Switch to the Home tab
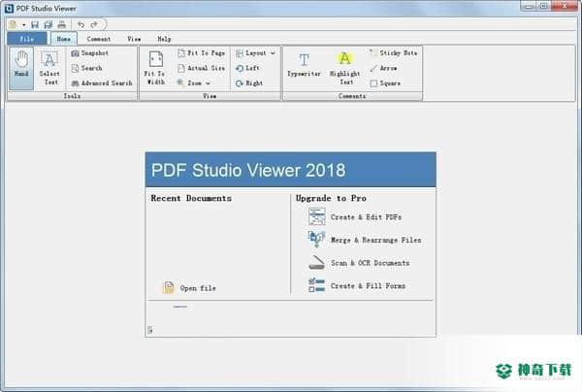 coord(64,39)
